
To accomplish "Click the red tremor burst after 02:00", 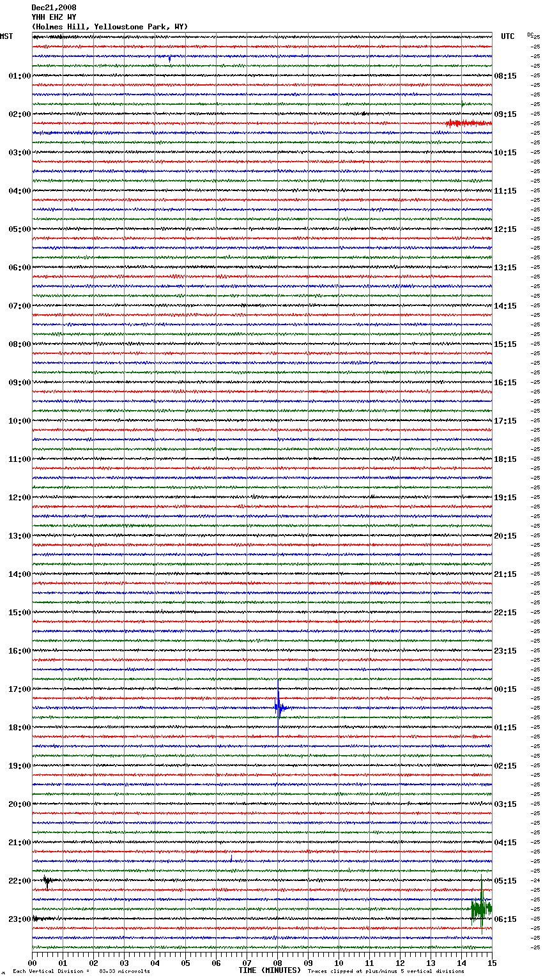I will (x=469, y=123).
